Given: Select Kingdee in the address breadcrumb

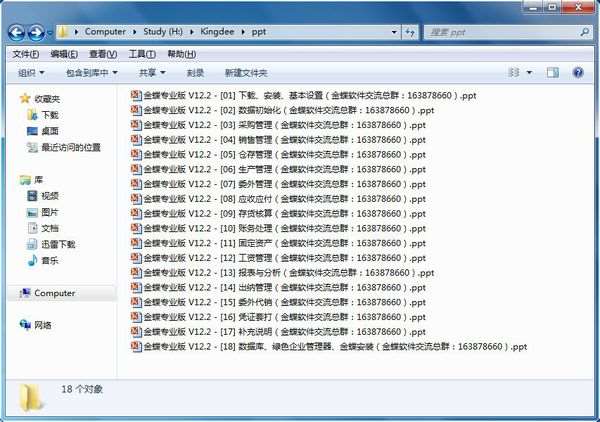Looking at the screenshot, I should (217, 32).
